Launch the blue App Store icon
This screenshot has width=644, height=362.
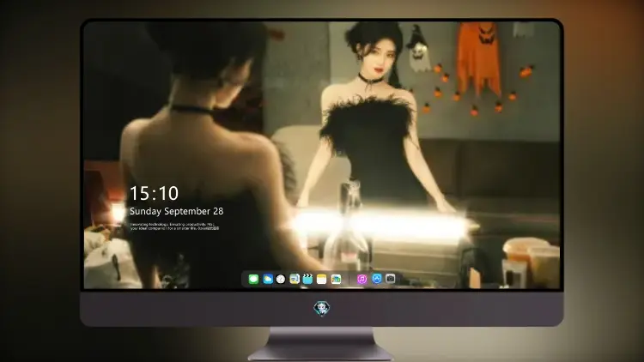tap(377, 279)
